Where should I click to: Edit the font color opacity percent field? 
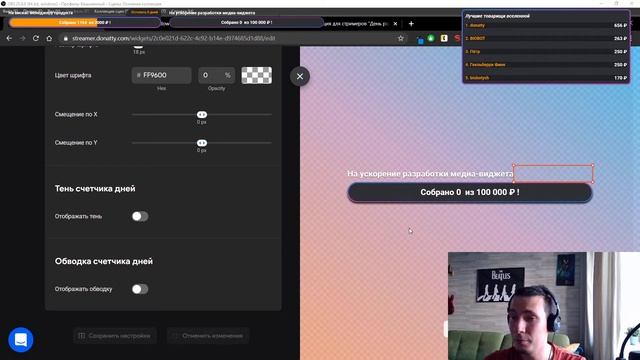[x=217, y=76]
